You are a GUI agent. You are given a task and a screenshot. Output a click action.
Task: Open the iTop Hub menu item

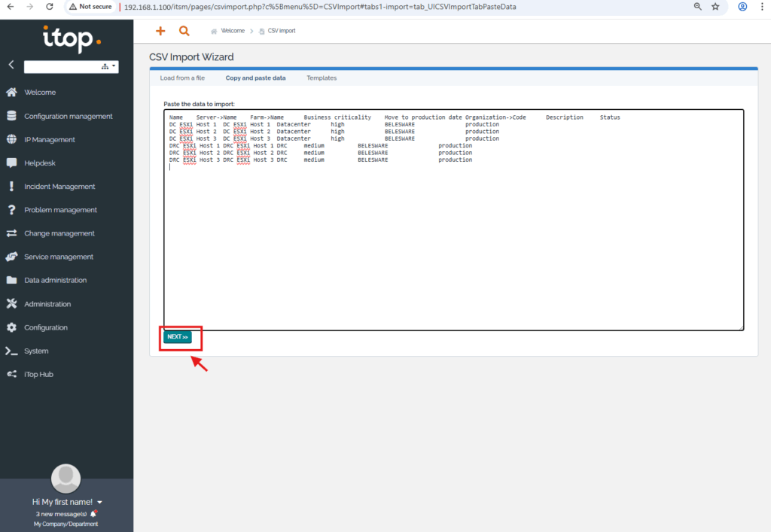38,374
